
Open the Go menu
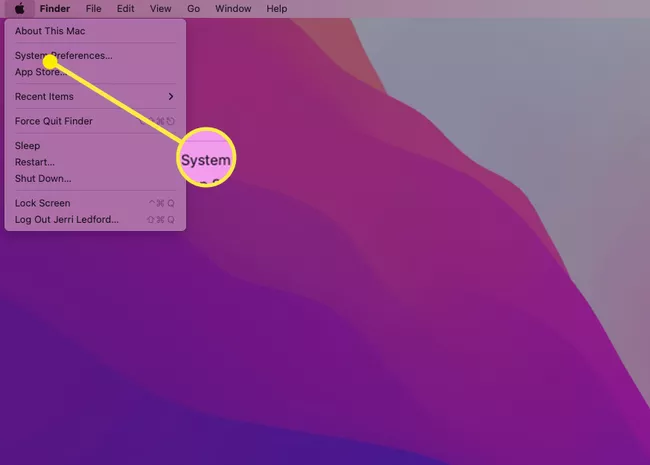(x=193, y=9)
